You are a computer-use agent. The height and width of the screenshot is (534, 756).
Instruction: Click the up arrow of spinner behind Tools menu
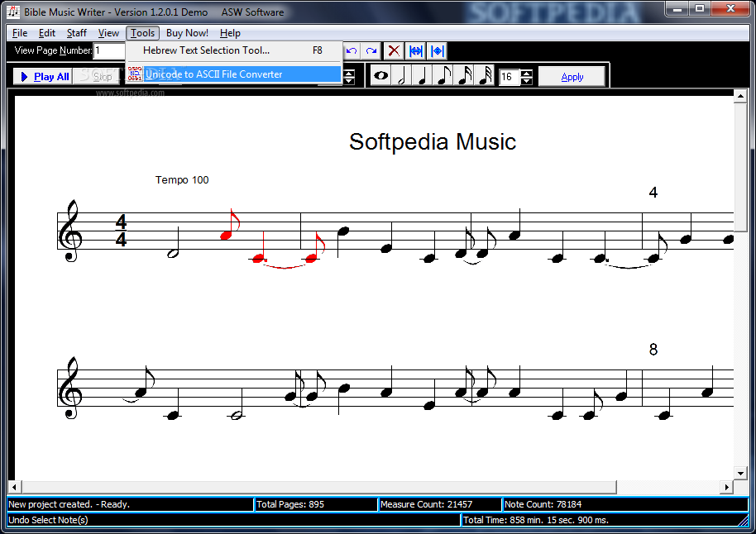click(349, 73)
